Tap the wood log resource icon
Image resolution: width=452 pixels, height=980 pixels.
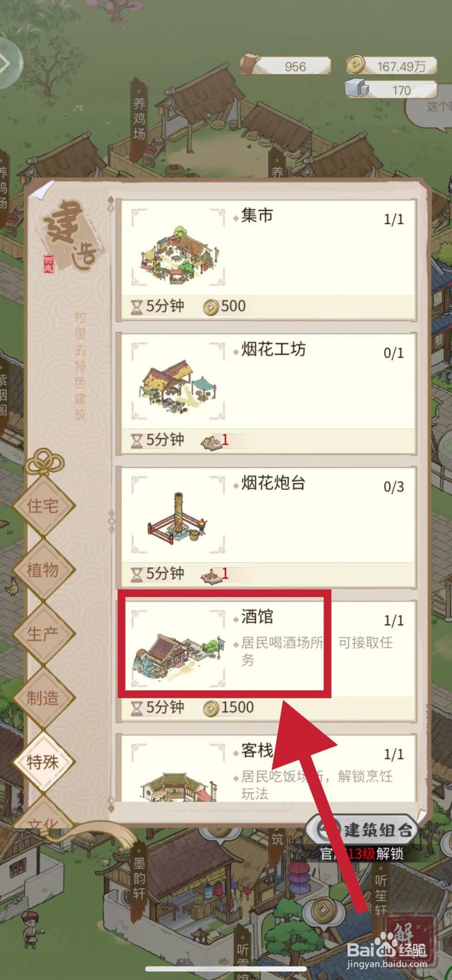click(x=250, y=64)
